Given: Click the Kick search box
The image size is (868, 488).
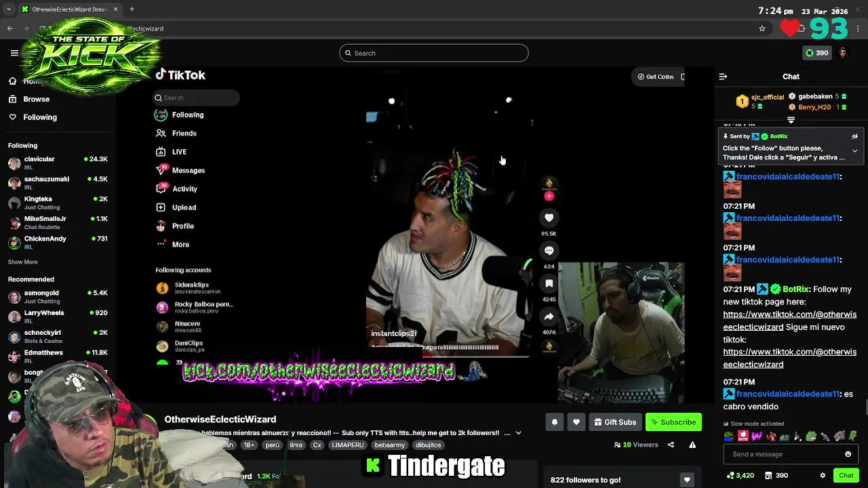Looking at the screenshot, I should pyautogui.click(x=434, y=53).
